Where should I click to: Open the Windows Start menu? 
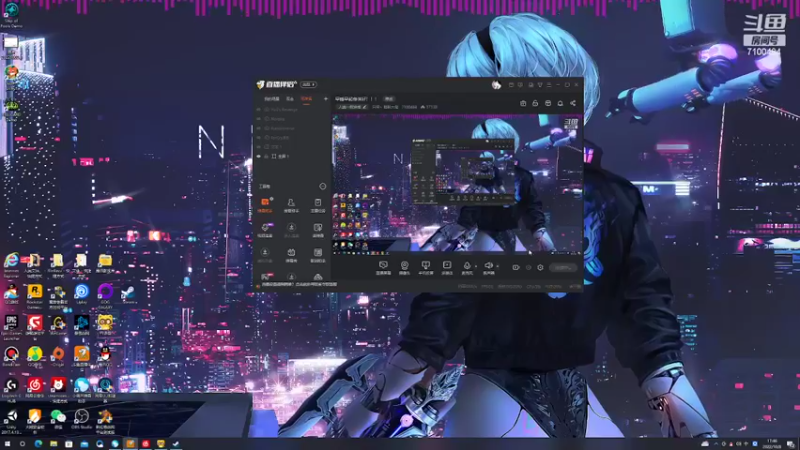(7, 444)
